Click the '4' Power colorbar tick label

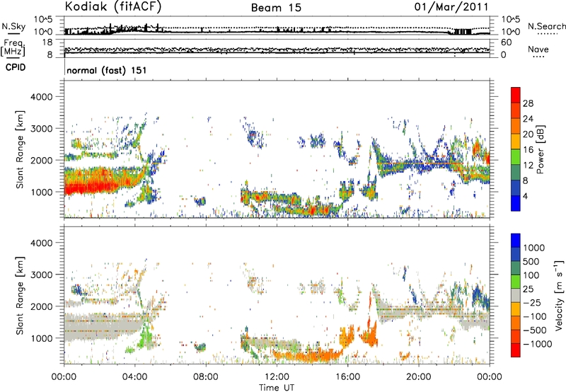(525, 196)
